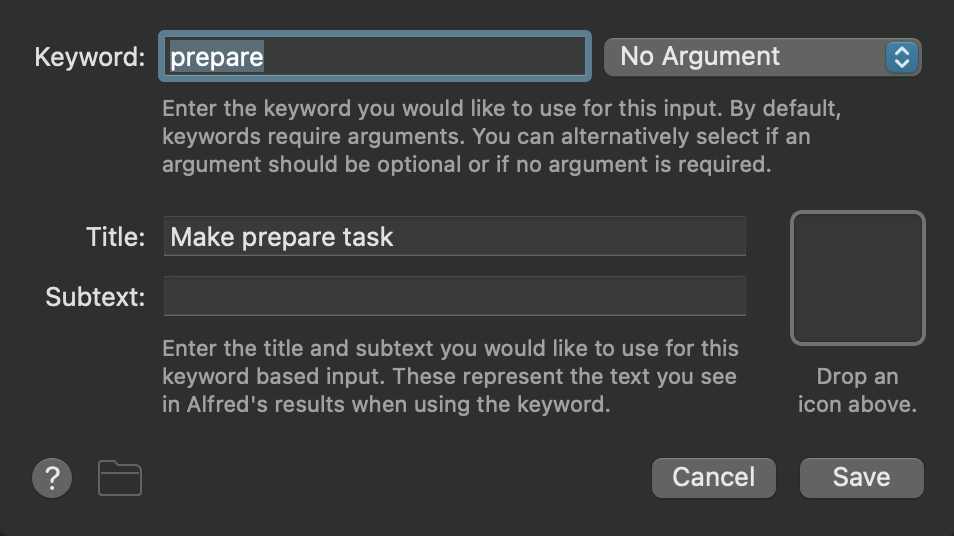Screen dimensions: 954x536
Task: Click the empty Subtext field
Action: [454, 296]
